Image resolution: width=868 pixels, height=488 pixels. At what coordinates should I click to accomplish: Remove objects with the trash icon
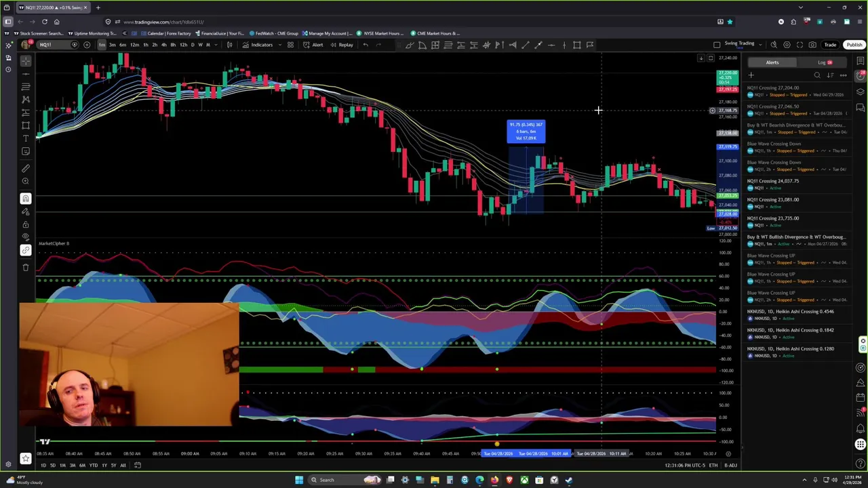26,267
